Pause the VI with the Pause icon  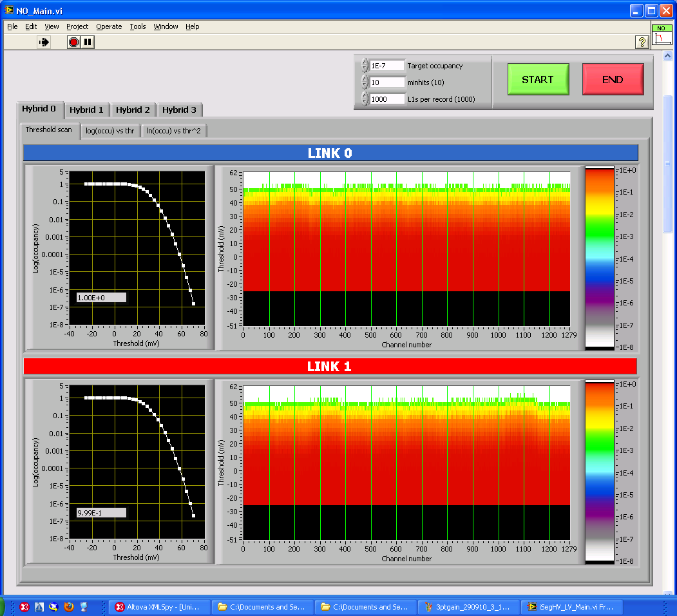[88, 42]
